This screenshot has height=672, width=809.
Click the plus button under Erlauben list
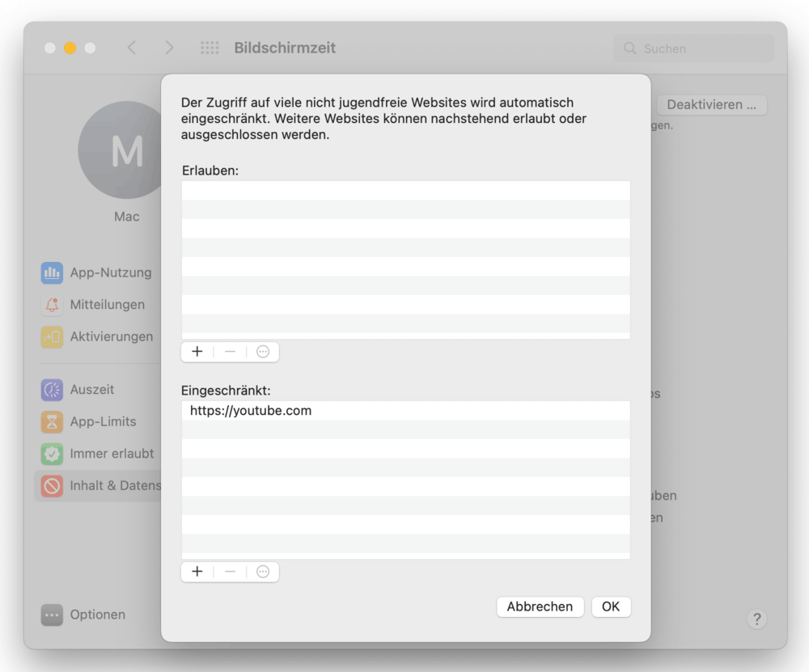(x=197, y=352)
